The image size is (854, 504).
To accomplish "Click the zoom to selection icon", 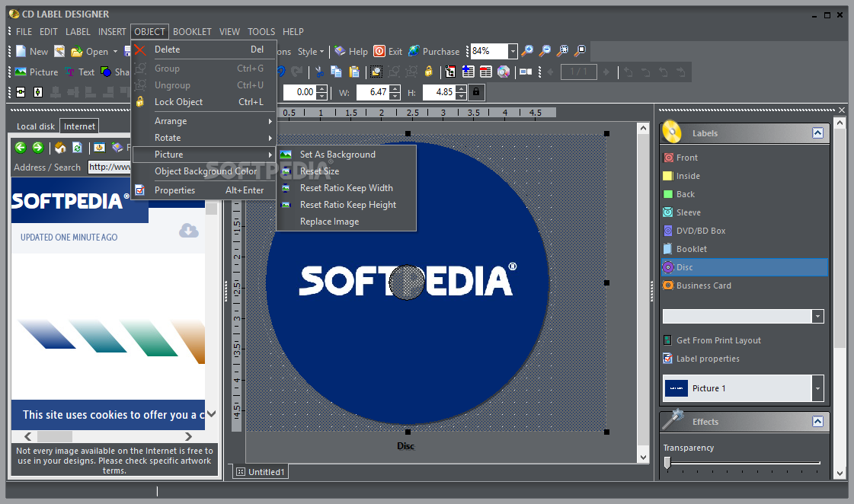I will pos(563,51).
